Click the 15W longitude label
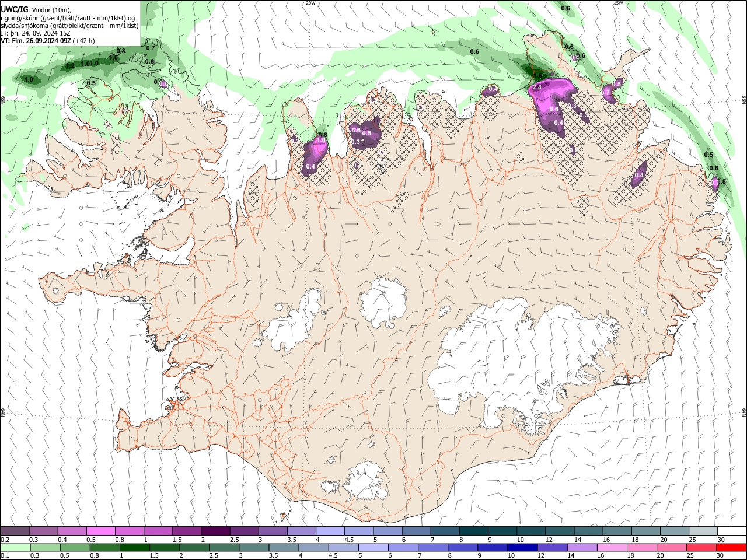This screenshot has width=747, height=560. coord(618,3)
